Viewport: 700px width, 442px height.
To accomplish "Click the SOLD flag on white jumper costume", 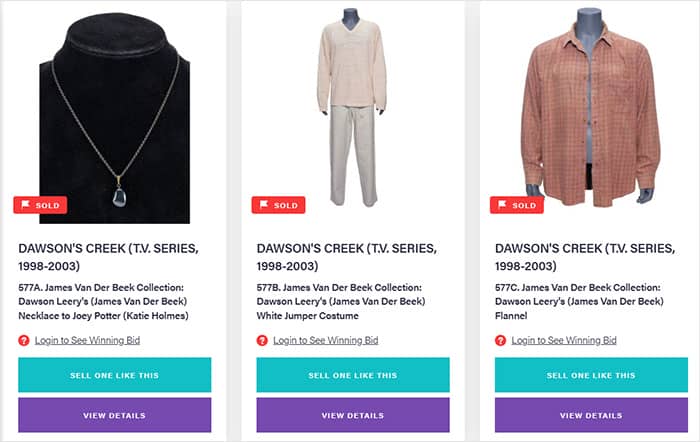I will pos(278,205).
